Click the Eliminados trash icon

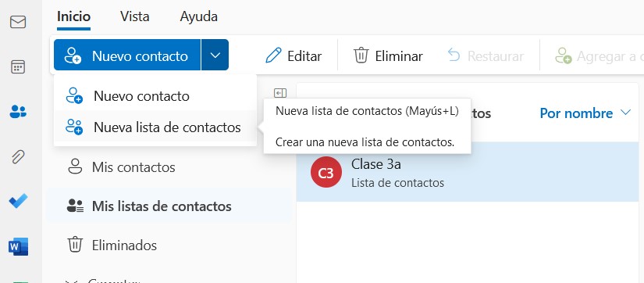pos(75,245)
